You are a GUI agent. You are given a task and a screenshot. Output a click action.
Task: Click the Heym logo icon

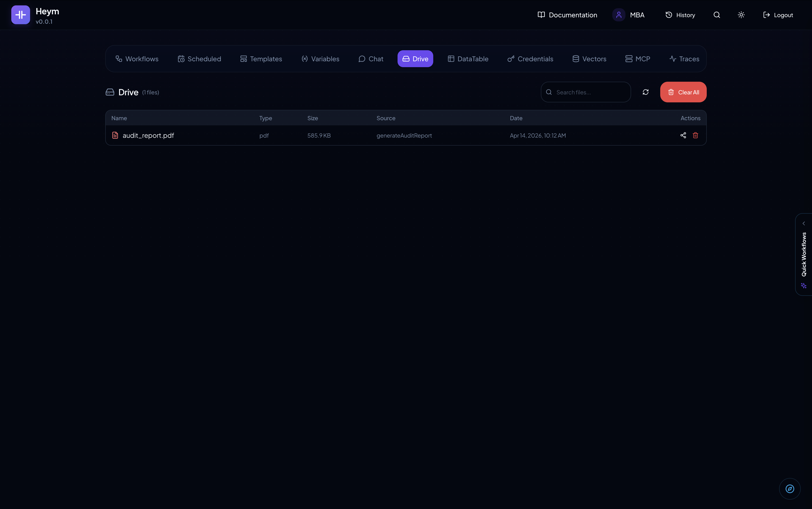tap(20, 15)
